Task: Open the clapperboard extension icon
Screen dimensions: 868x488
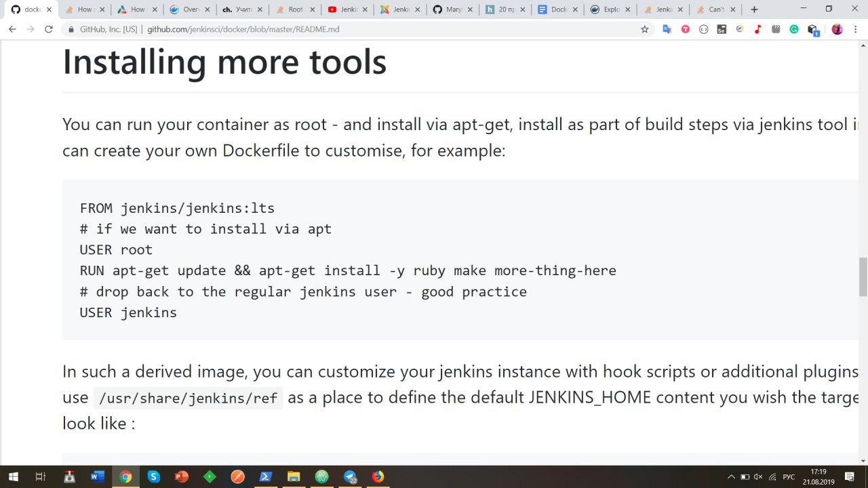Action: [x=776, y=29]
